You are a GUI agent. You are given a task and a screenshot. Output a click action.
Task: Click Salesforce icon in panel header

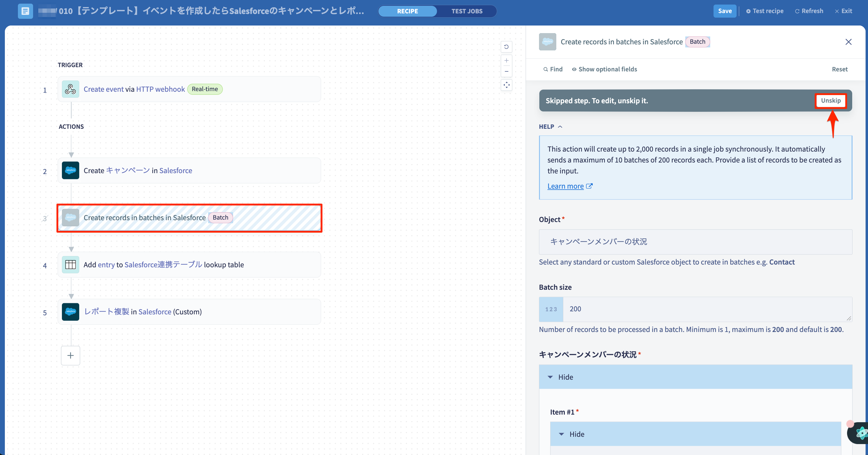pos(547,42)
